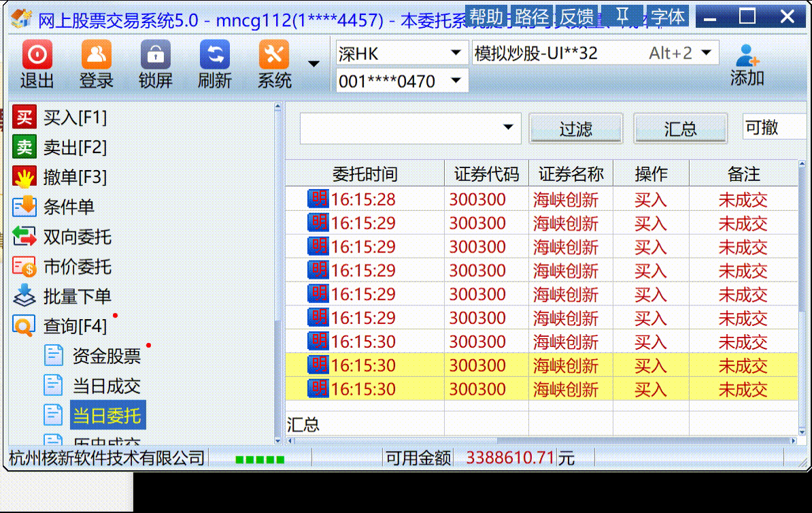
Task: Select 撤单[F3] cancel order item
Action: tap(60, 177)
